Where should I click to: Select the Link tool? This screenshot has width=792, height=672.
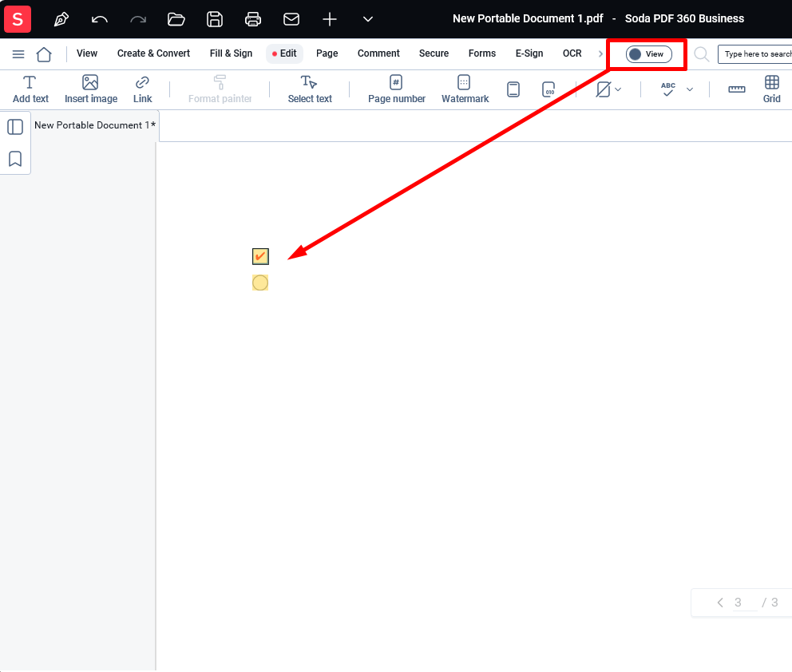tap(142, 89)
